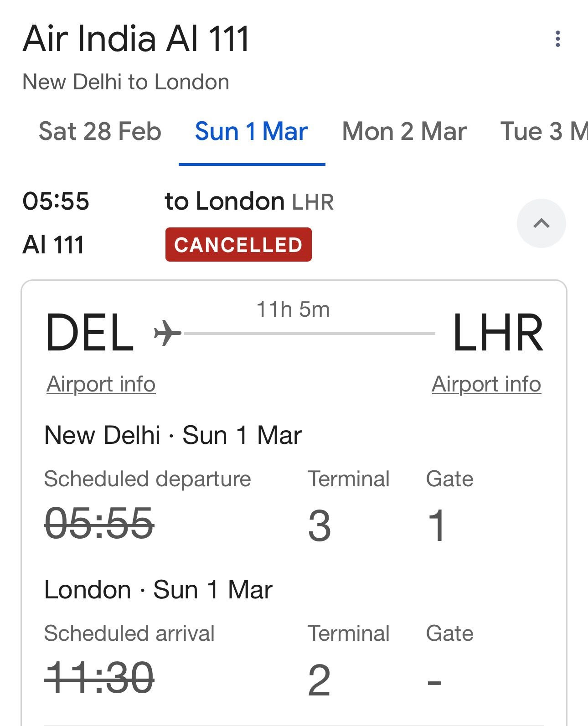The width and height of the screenshot is (588, 726).
Task: Click the LHR airport code
Action: [x=497, y=333]
